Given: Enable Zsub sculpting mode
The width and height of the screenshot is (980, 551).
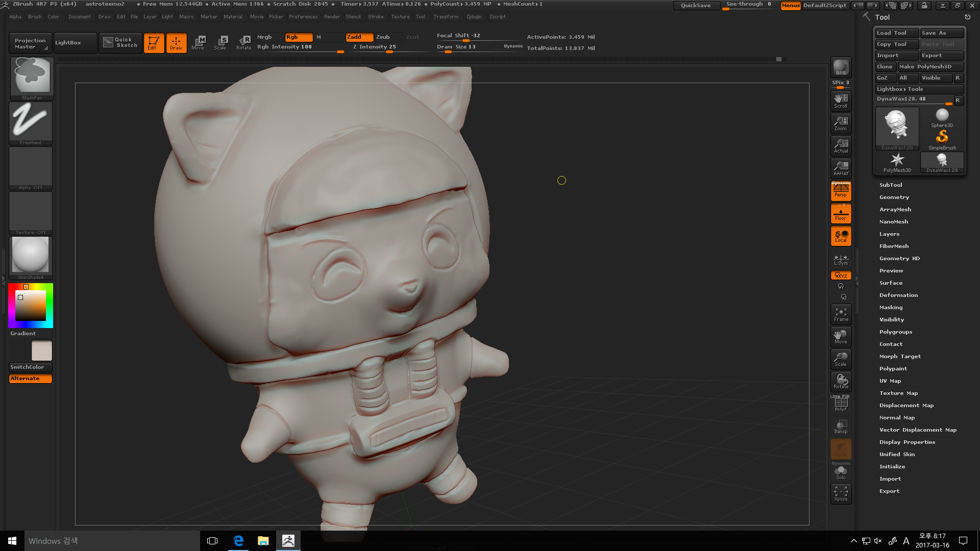Looking at the screenshot, I should [389, 37].
